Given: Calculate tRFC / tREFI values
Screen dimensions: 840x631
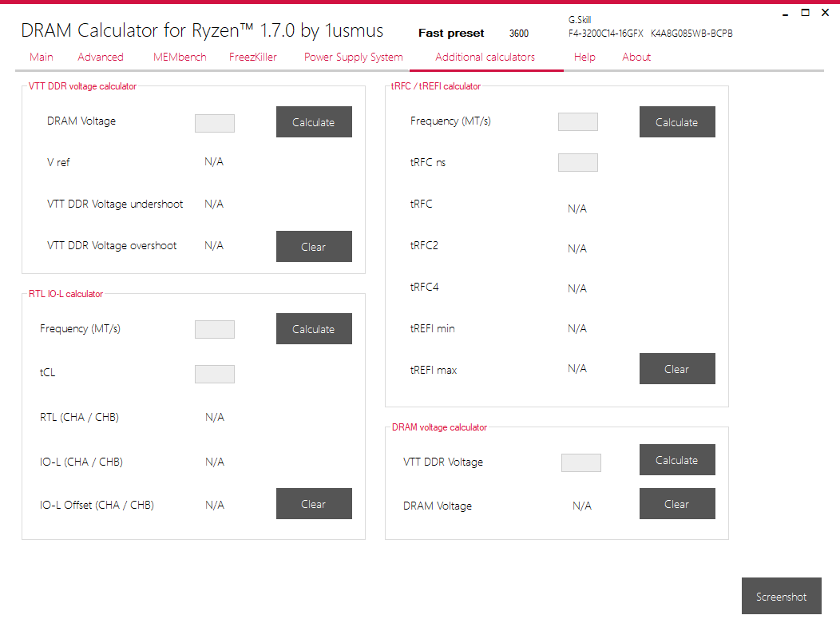Looking at the screenshot, I should pyautogui.click(x=677, y=121).
